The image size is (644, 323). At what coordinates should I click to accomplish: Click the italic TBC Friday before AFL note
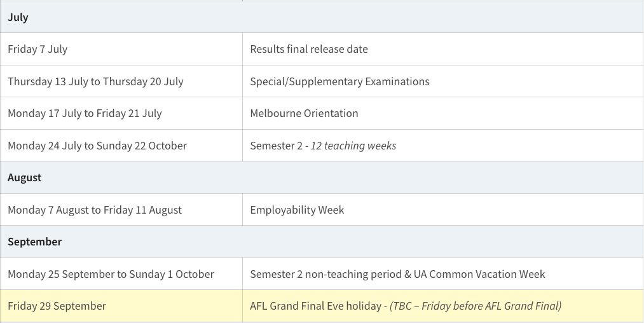pos(476,306)
